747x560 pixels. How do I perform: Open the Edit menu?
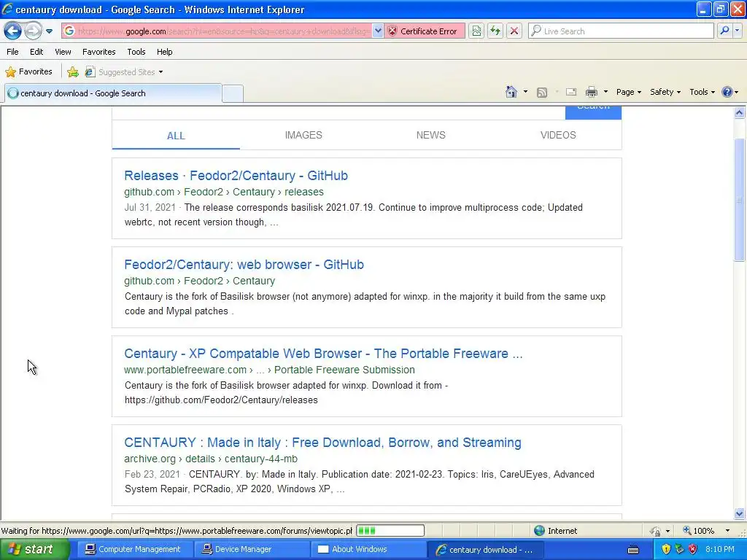pyautogui.click(x=36, y=52)
